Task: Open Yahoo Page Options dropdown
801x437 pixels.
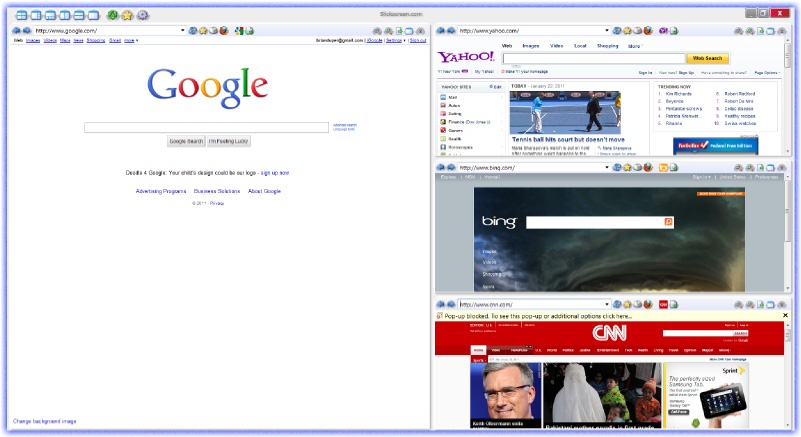Action: [x=767, y=73]
